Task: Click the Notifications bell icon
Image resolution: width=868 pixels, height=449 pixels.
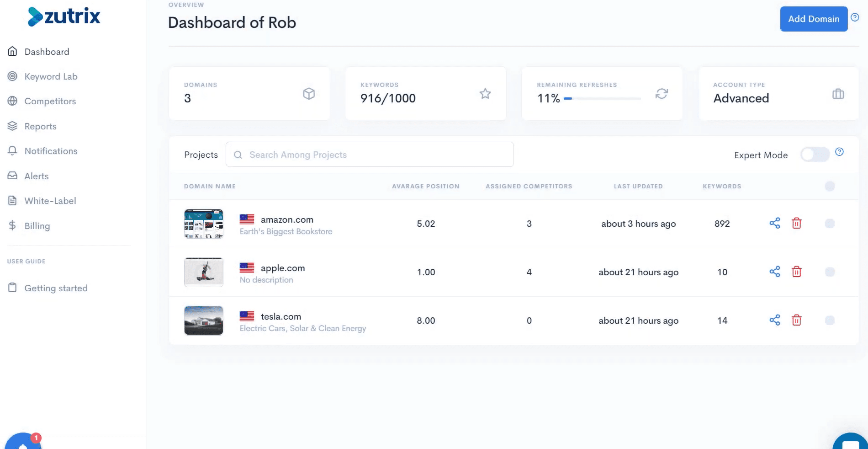Action: click(12, 150)
